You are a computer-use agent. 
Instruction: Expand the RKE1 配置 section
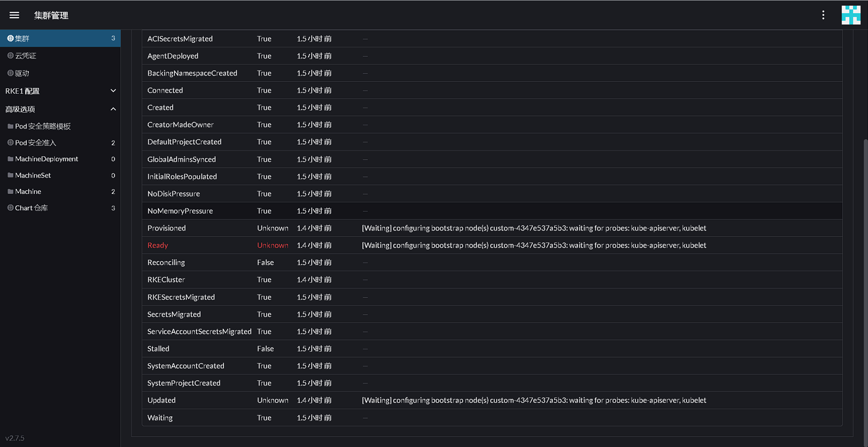[113, 91]
